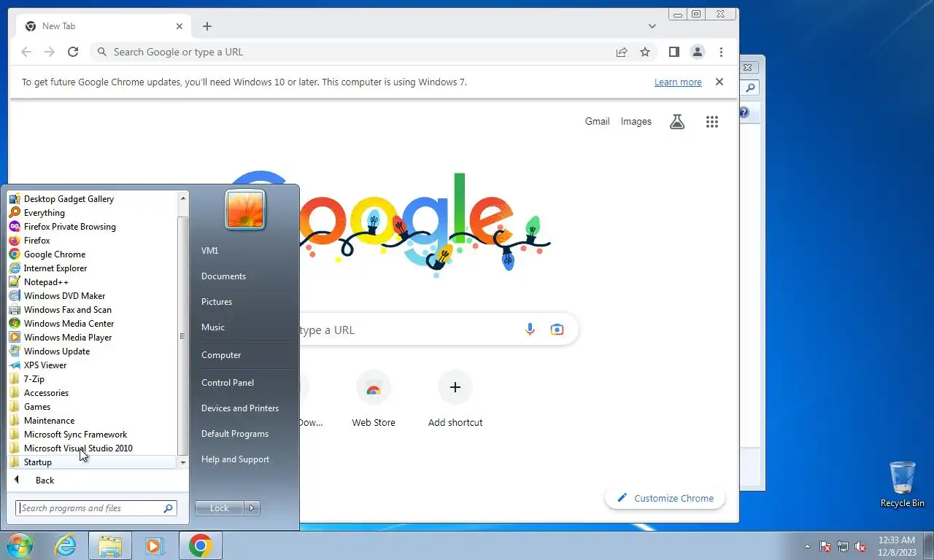Reload the page in Chrome
Viewport: 934px width, 560px height.
(73, 52)
